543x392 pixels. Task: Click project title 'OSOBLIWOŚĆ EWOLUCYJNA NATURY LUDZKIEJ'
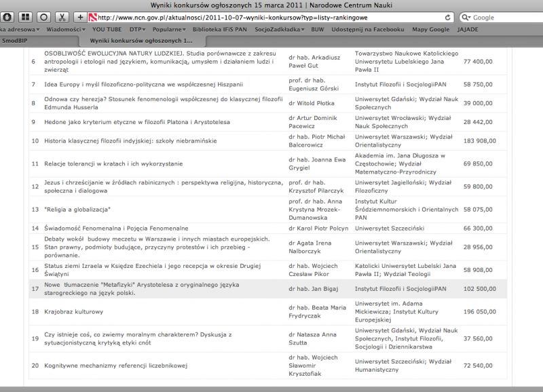(x=160, y=62)
